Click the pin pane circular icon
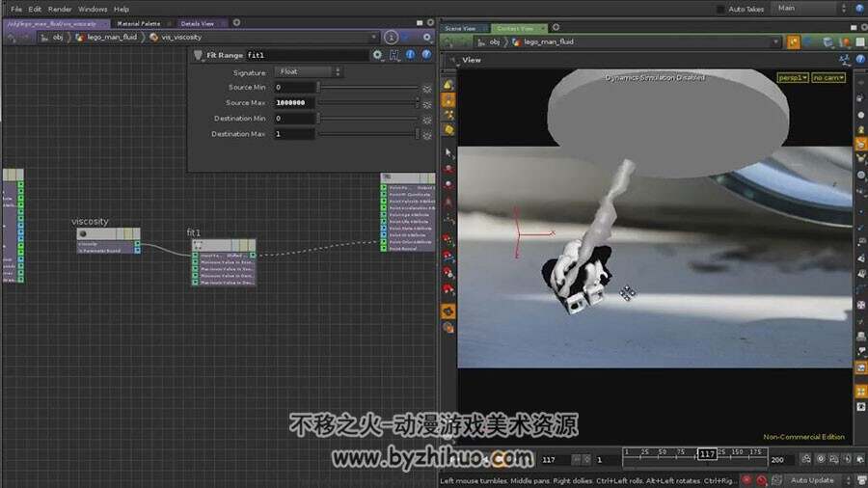 (x=391, y=37)
